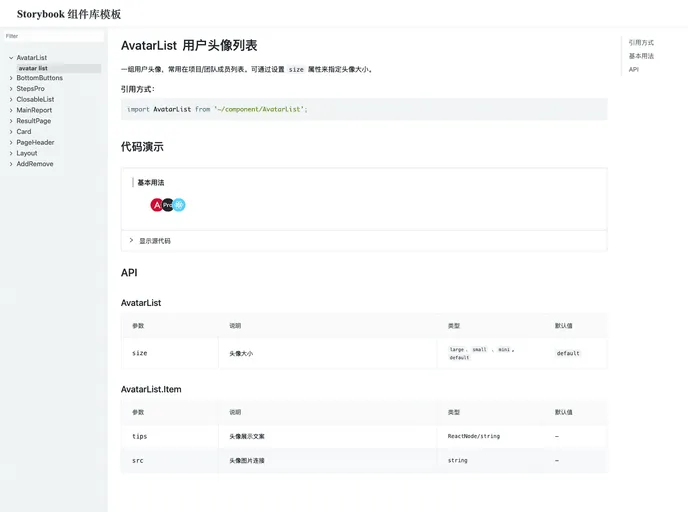
Task: Click the import AvatarList code block
Action: point(364,109)
